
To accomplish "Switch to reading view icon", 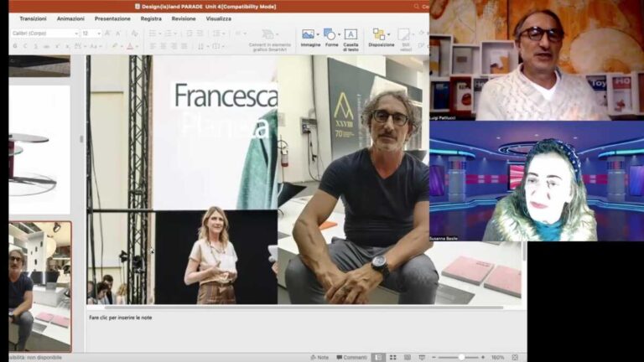I will (407, 358).
